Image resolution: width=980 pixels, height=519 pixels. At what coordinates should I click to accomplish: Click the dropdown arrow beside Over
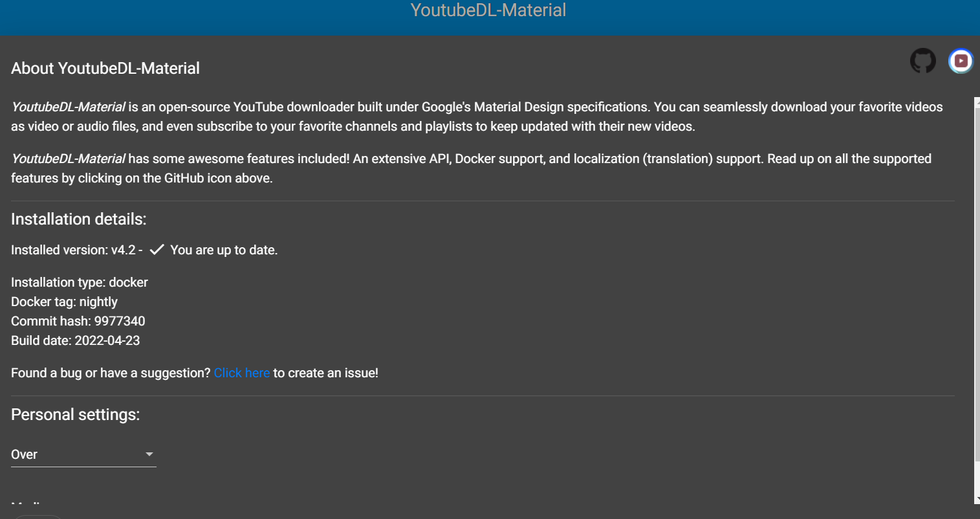coord(149,454)
